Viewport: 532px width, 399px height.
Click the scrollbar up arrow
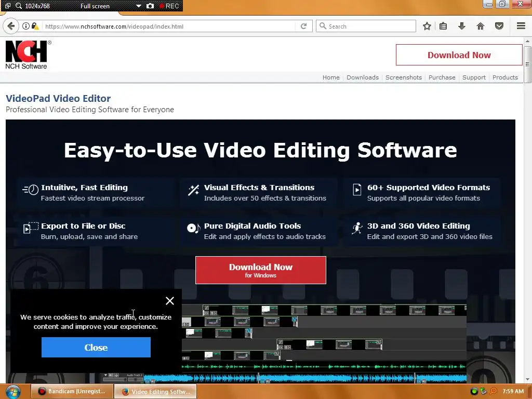[527, 41]
